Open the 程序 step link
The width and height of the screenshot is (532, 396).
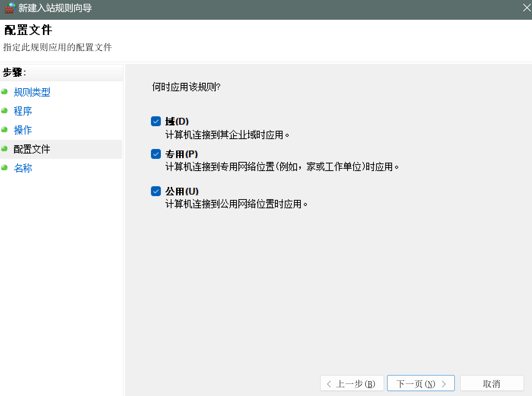[x=23, y=111]
